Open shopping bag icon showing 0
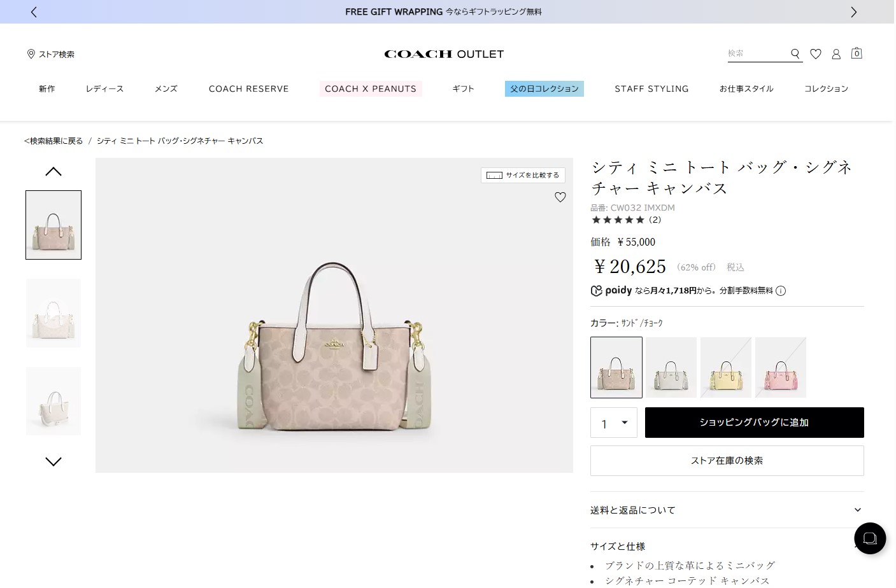Image resolution: width=896 pixels, height=588 pixels. [857, 53]
